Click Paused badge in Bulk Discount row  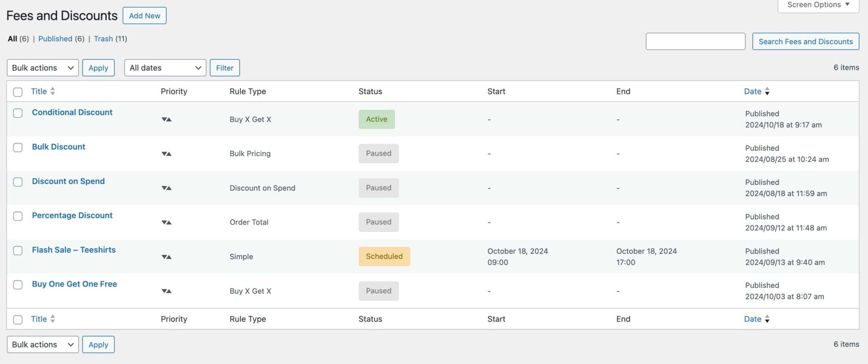(x=378, y=154)
